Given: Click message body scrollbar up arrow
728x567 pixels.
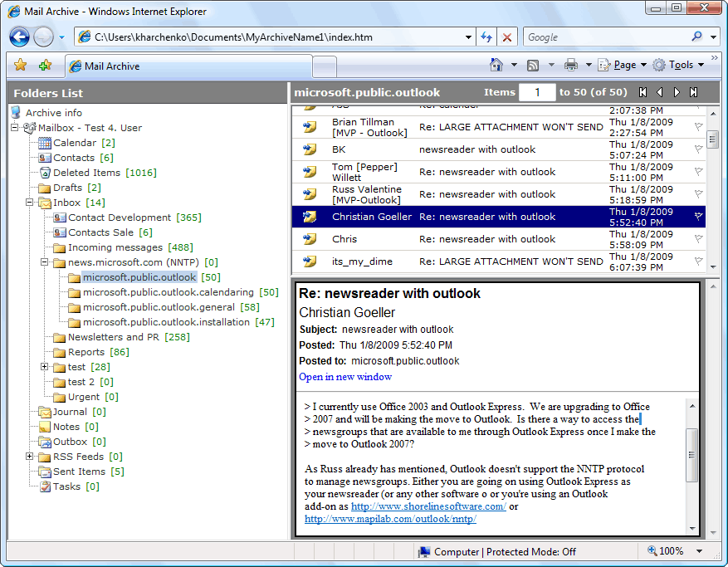Looking at the screenshot, I should pyautogui.click(x=692, y=406).
